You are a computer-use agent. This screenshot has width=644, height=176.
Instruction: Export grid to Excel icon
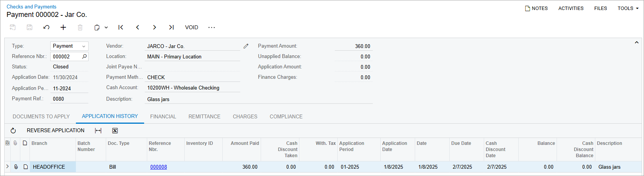(x=115, y=131)
